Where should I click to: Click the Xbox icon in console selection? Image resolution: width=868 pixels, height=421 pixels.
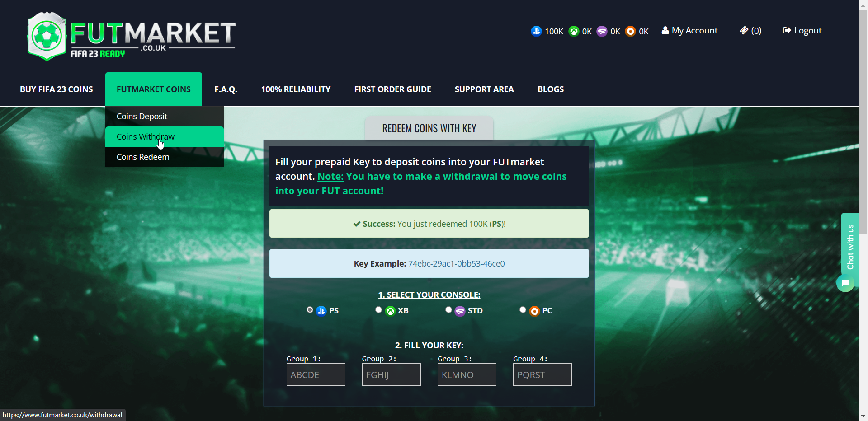(x=390, y=311)
